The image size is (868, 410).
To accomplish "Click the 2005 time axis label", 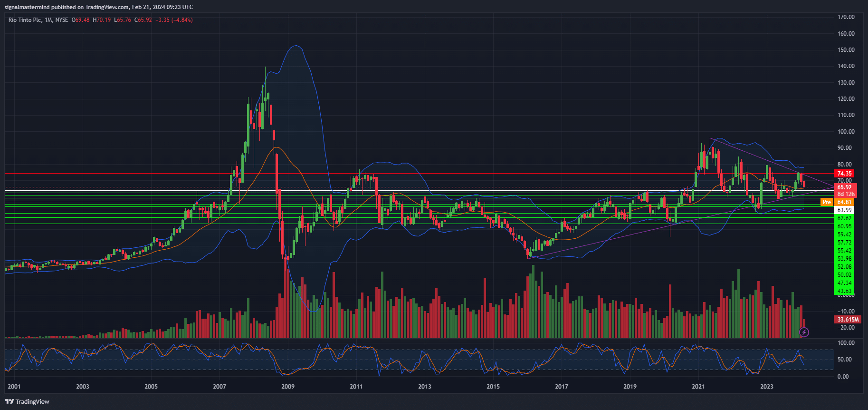I will click(151, 387).
